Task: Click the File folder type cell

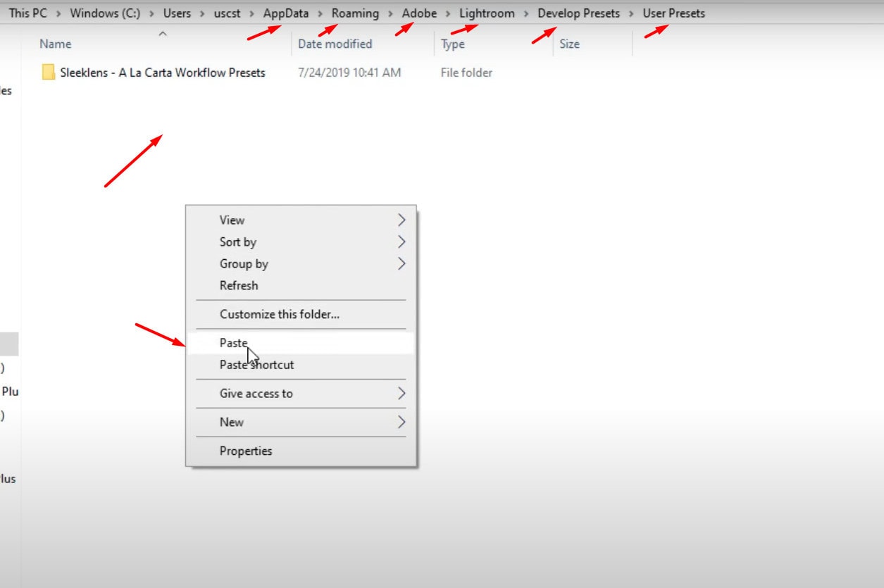Action: 466,73
